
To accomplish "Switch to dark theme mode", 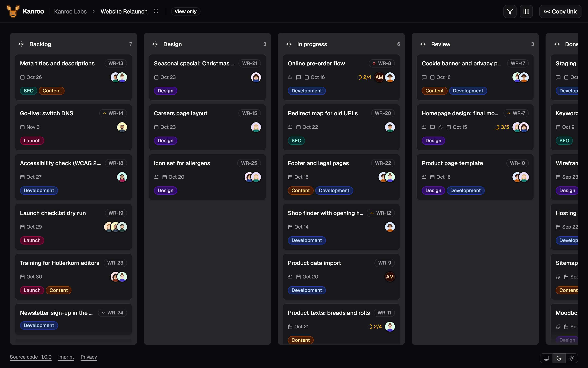I will coord(559,358).
